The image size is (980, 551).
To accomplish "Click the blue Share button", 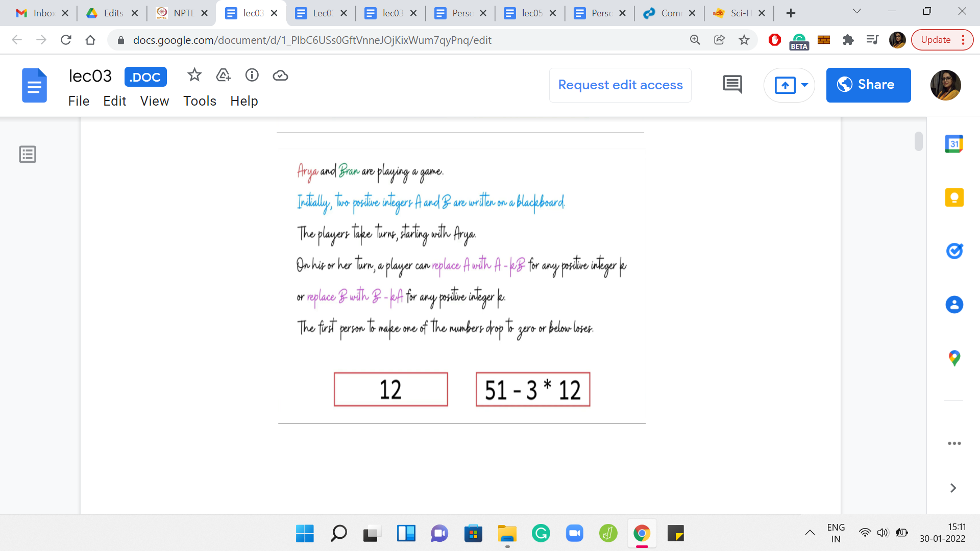I will tap(868, 85).
